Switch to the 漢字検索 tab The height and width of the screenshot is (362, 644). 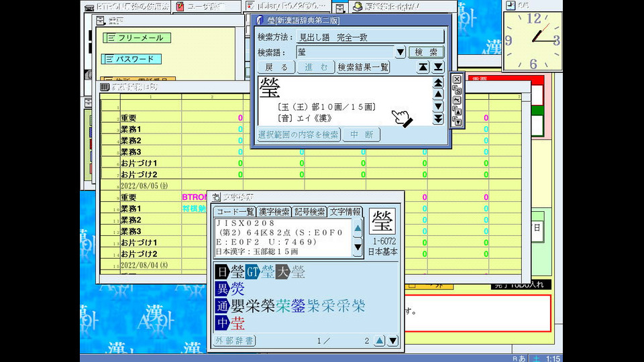pyautogui.click(x=274, y=212)
